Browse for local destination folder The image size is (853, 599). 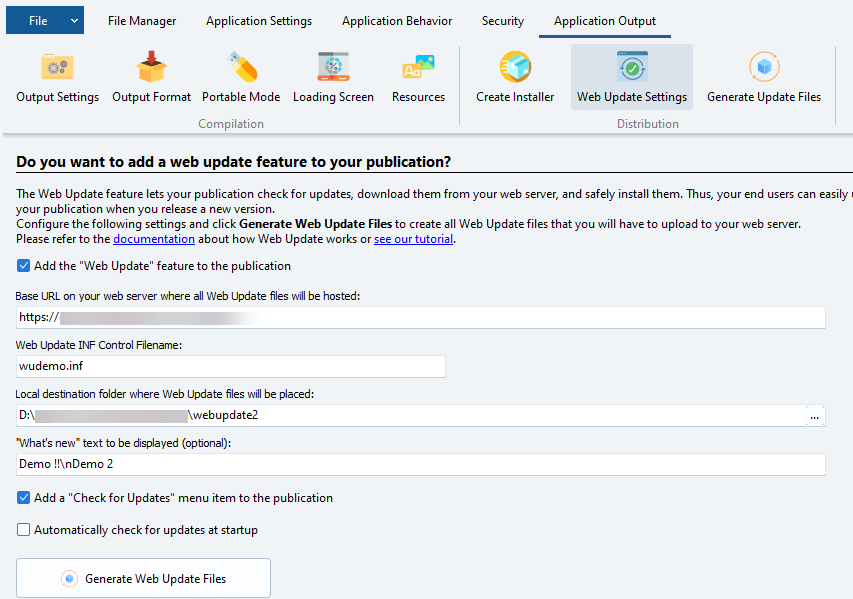click(815, 415)
